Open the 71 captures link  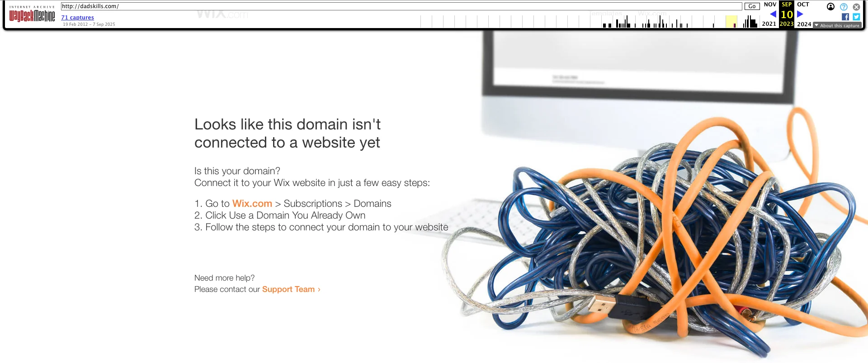pos(78,18)
